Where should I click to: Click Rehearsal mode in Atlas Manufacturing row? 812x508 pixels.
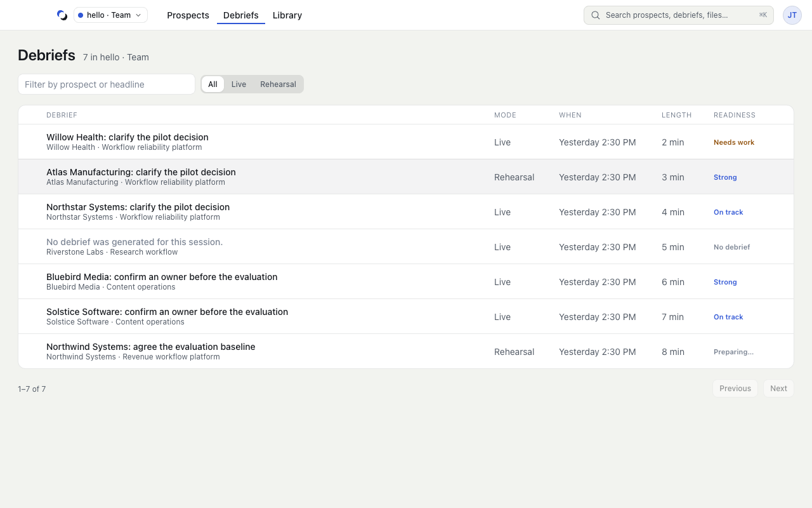pyautogui.click(x=514, y=177)
